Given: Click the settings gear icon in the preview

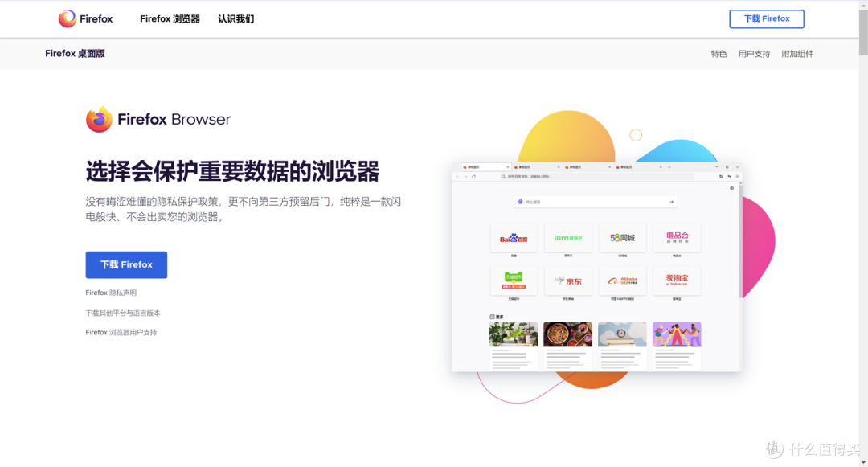Looking at the screenshot, I should (x=732, y=189).
